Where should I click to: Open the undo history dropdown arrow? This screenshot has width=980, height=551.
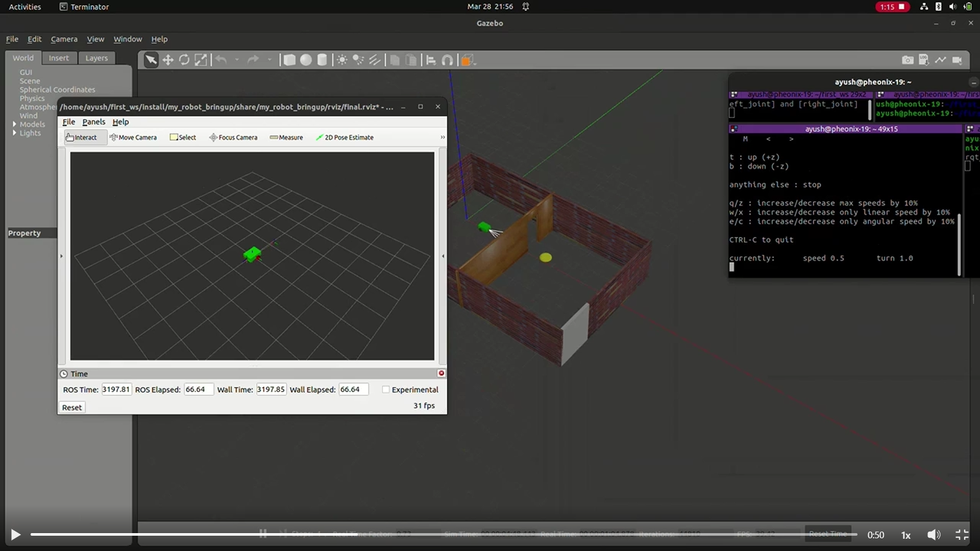[x=237, y=60]
